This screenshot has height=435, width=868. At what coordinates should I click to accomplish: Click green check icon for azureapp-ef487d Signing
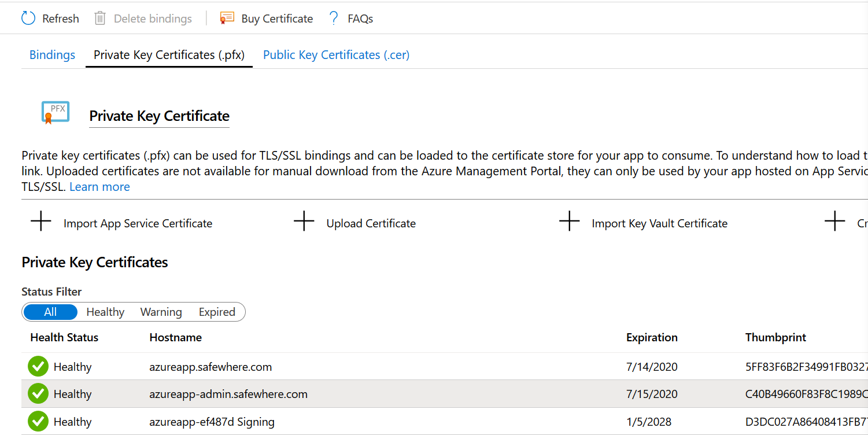(38, 421)
